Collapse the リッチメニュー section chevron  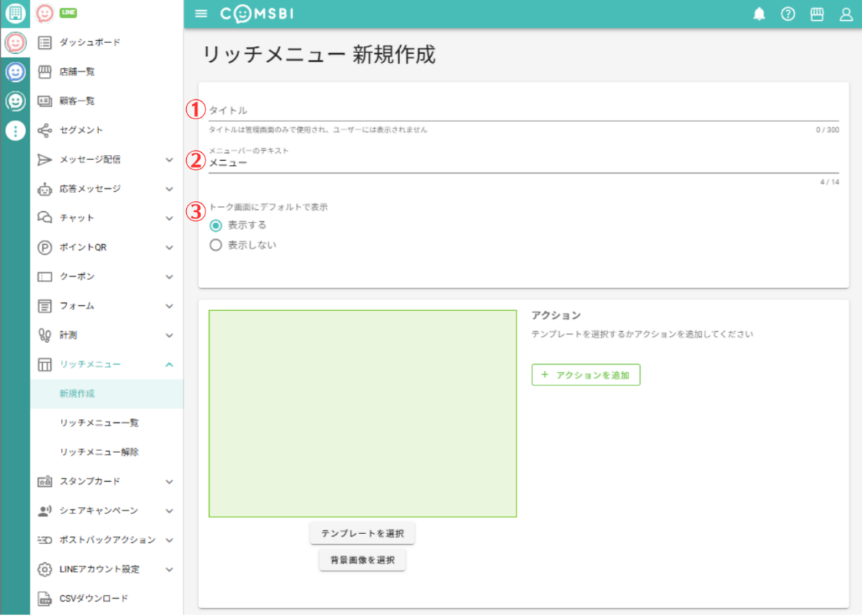[170, 365]
